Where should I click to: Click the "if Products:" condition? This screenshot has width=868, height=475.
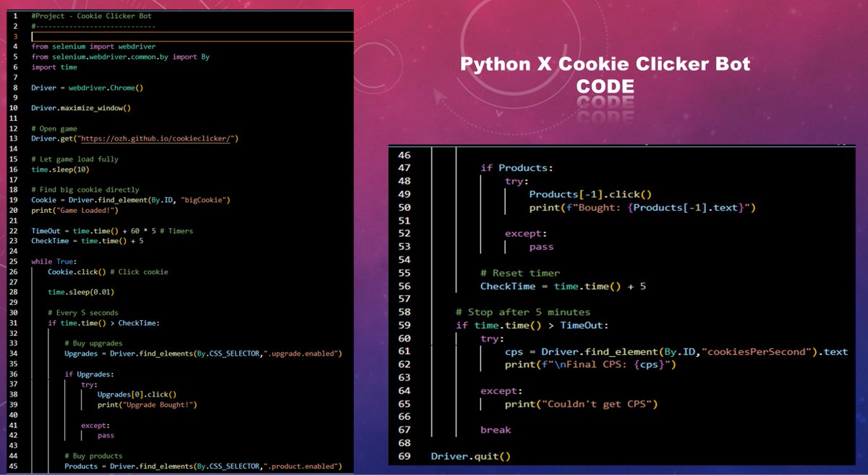(516, 168)
